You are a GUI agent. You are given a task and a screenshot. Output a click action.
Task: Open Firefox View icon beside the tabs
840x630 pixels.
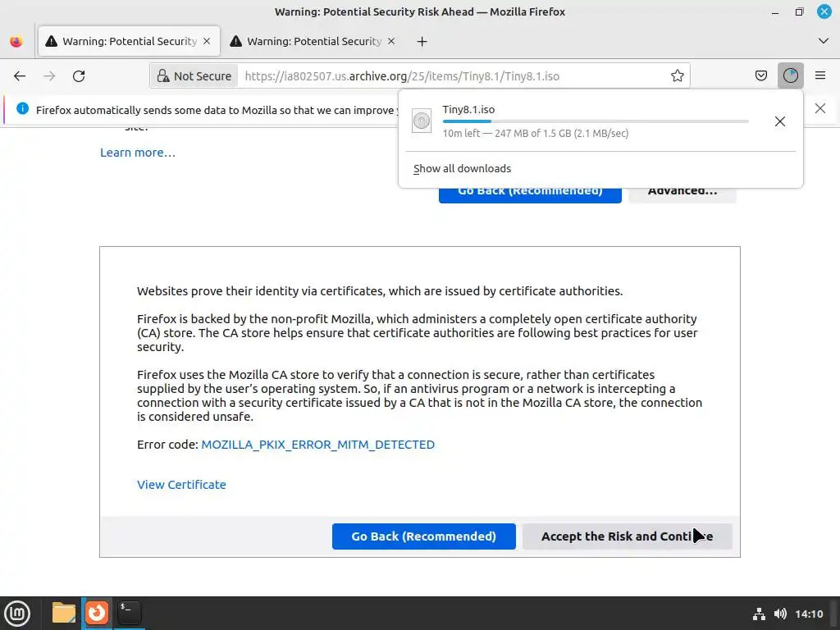point(16,41)
